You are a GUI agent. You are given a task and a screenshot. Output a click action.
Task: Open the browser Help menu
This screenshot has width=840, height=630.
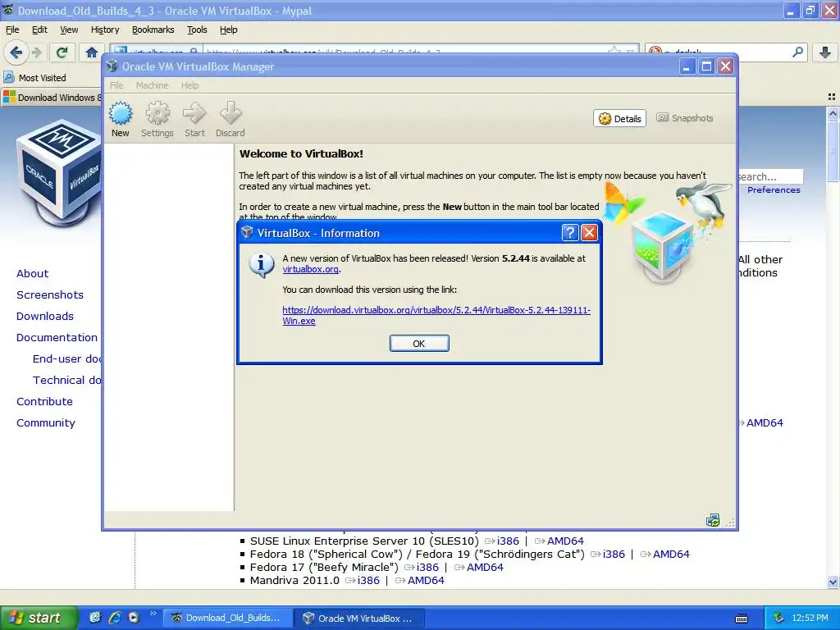click(x=228, y=30)
